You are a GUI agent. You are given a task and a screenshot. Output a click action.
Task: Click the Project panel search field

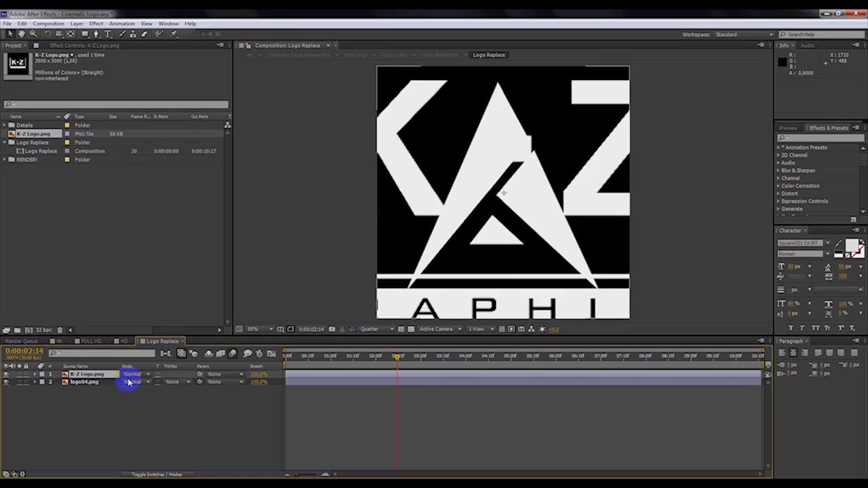(x=116, y=104)
